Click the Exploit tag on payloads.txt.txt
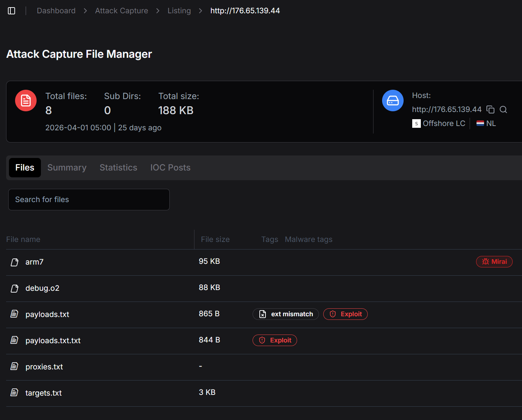Image resolution: width=522 pixels, height=420 pixels. 274,340
